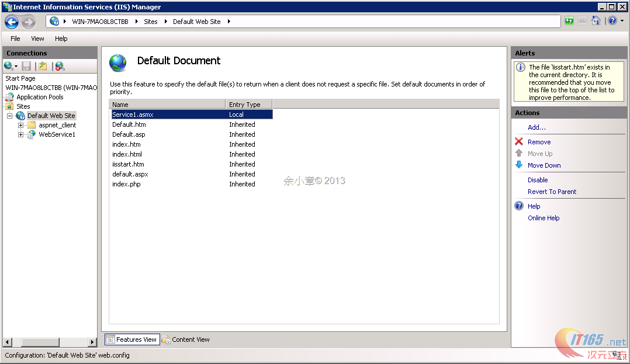This screenshot has width=630, height=364.
Task: Click the Save icon in Connections toolbar
Action: [26, 66]
